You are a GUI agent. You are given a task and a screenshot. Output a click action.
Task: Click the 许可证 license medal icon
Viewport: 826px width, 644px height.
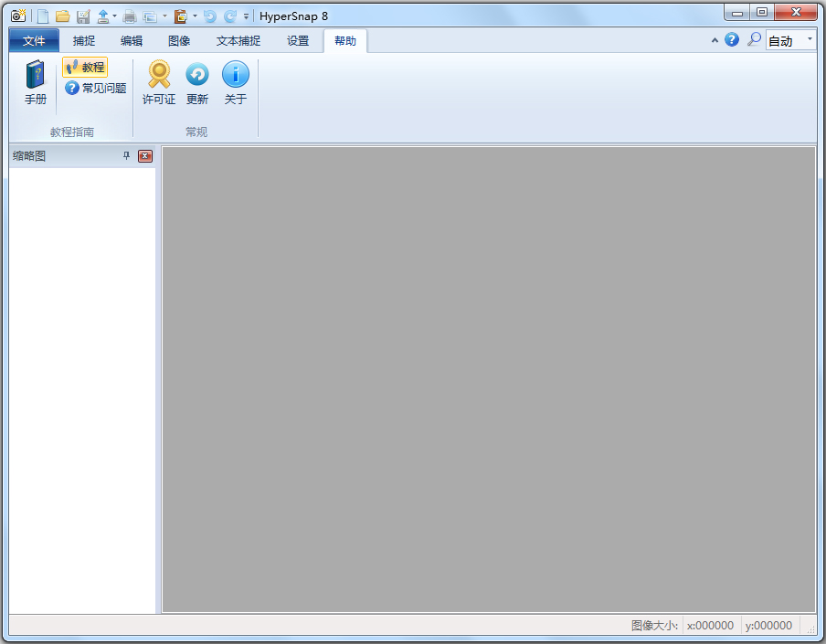[x=159, y=82]
